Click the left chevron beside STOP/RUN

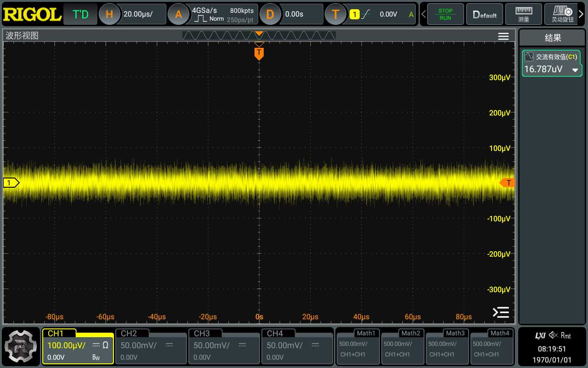coord(424,14)
